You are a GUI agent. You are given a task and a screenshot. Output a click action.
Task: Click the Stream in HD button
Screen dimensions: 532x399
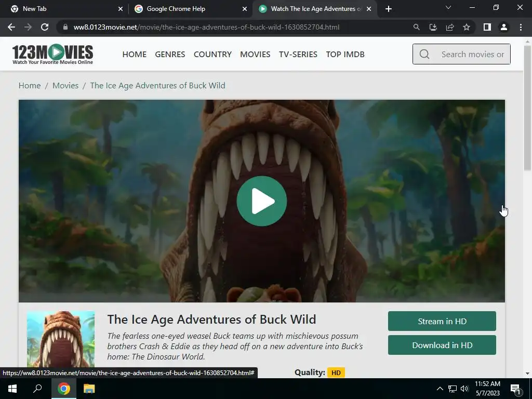coord(442,321)
